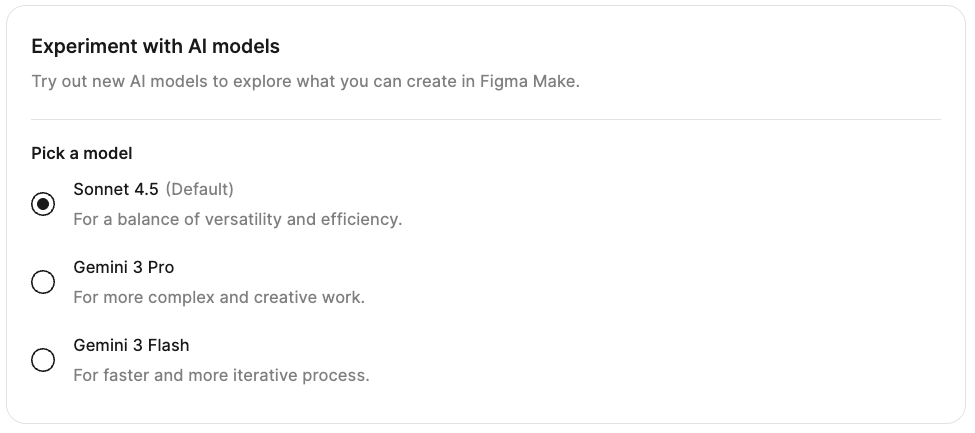Click the Gemini 3 Flash model name

(131, 345)
